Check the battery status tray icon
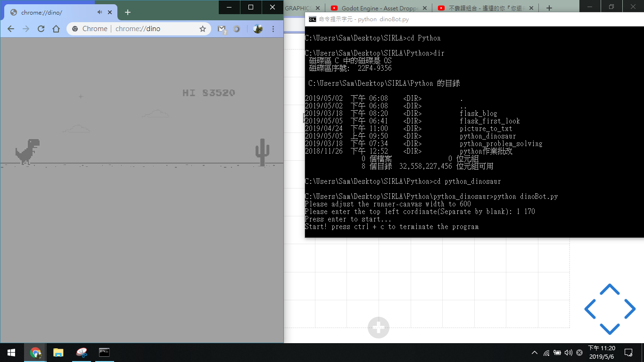The image size is (644, 362). point(557,353)
